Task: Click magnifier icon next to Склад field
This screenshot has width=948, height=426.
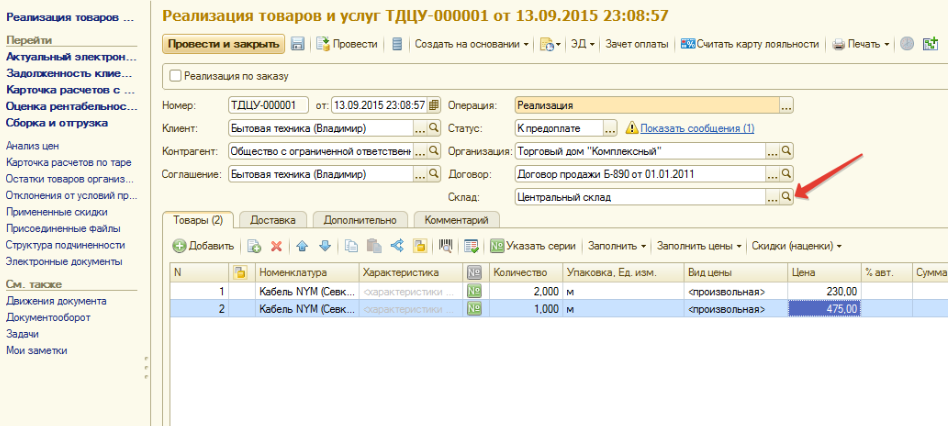Action: pyautogui.click(x=786, y=197)
